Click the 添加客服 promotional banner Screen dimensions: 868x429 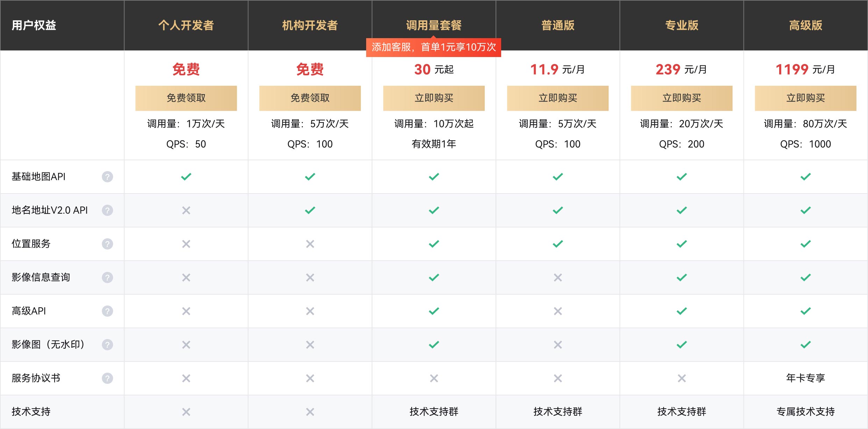(x=434, y=47)
